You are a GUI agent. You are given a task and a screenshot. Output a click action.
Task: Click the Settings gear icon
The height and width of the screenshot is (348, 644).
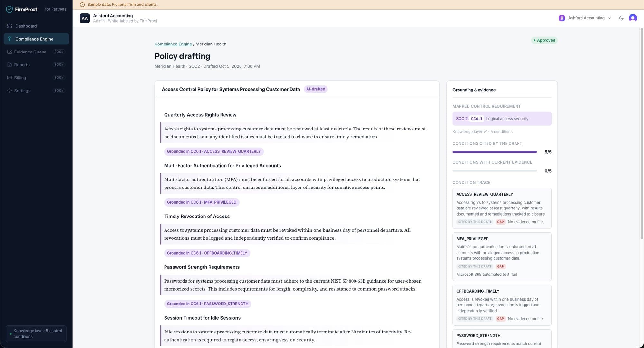(9, 91)
